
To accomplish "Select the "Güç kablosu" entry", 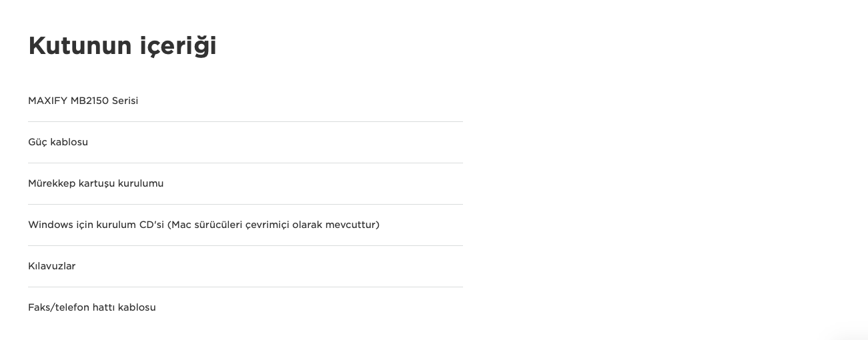I will coord(58,142).
